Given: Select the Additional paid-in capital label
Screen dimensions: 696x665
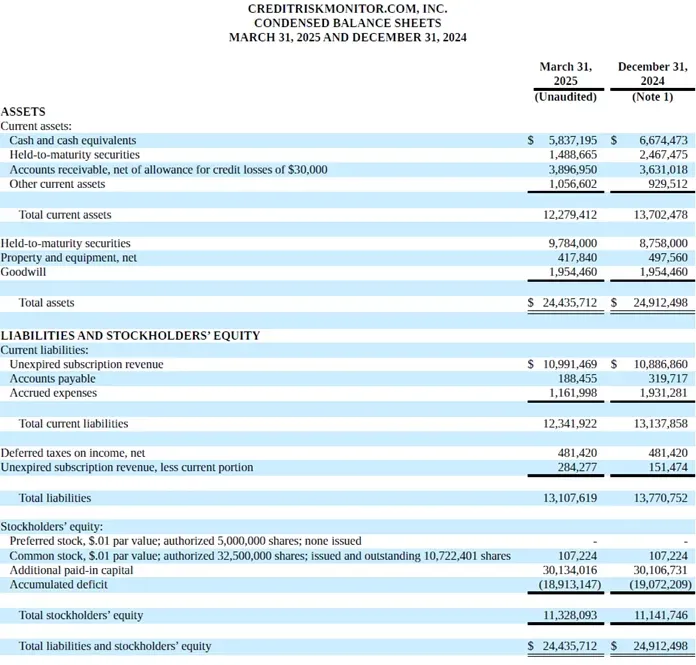Looking at the screenshot, I should point(71,570).
